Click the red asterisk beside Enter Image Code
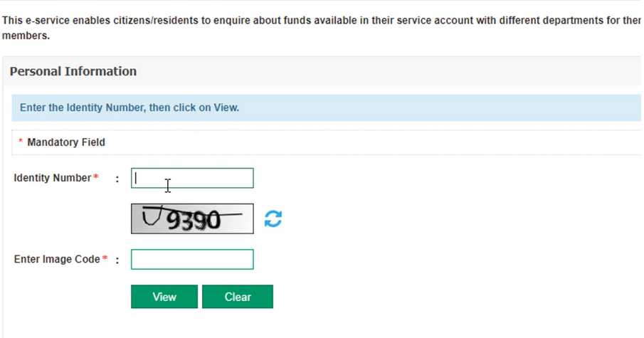This screenshot has height=338, width=644. pos(105,259)
